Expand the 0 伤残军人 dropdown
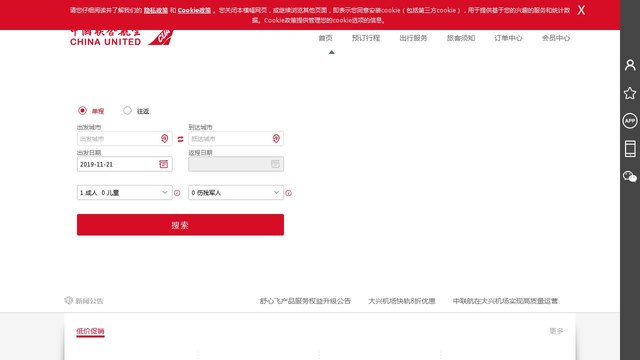The width and height of the screenshot is (640, 360). pos(236,193)
